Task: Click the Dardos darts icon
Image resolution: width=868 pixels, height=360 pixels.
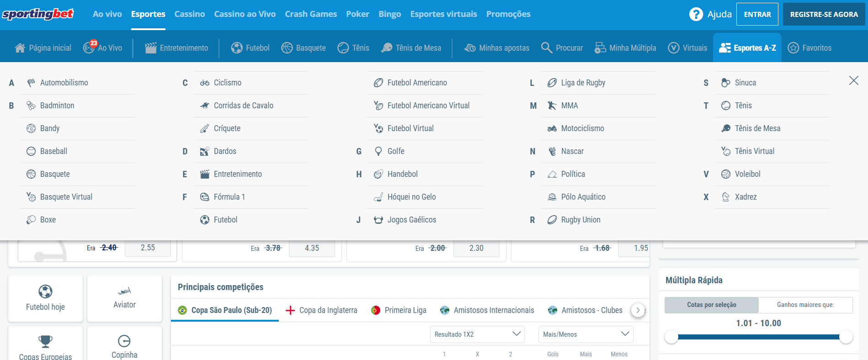Action: point(205,151)
